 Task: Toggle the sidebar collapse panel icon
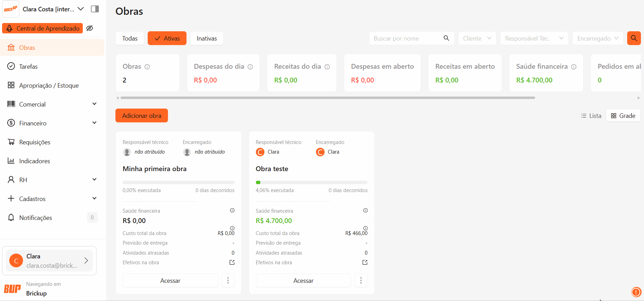[x=95, y=9]
